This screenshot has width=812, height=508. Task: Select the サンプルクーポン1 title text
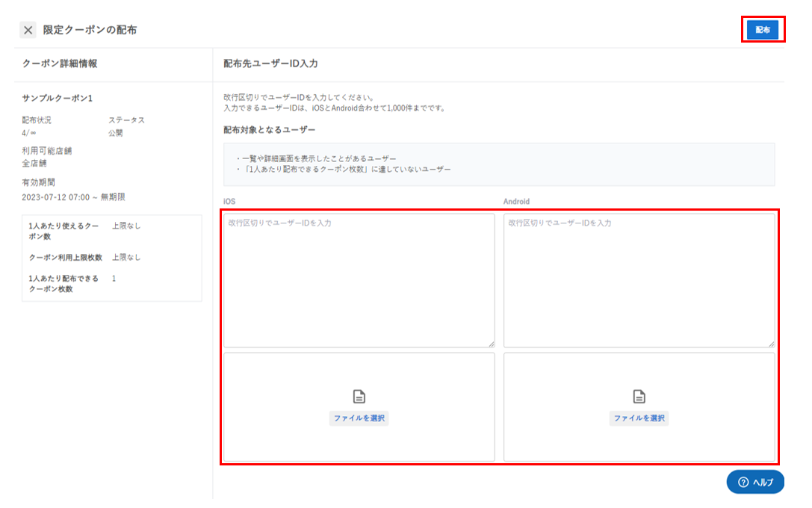(x=58, y=98)
